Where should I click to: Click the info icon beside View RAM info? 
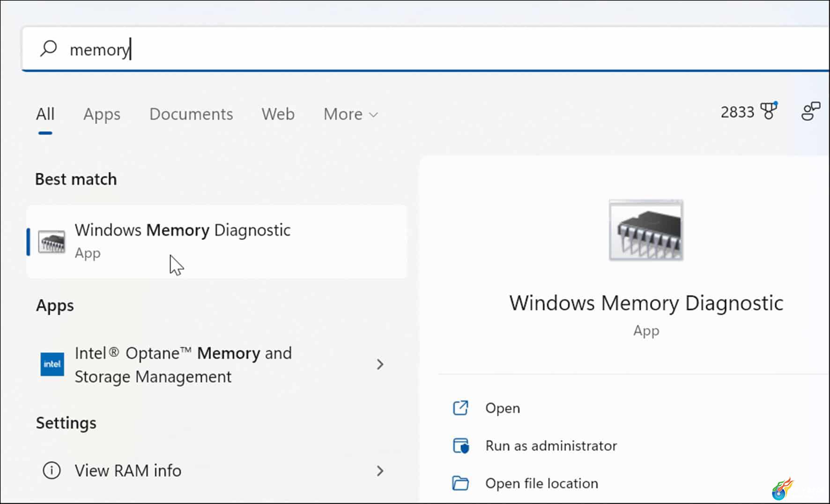[52, 470]
